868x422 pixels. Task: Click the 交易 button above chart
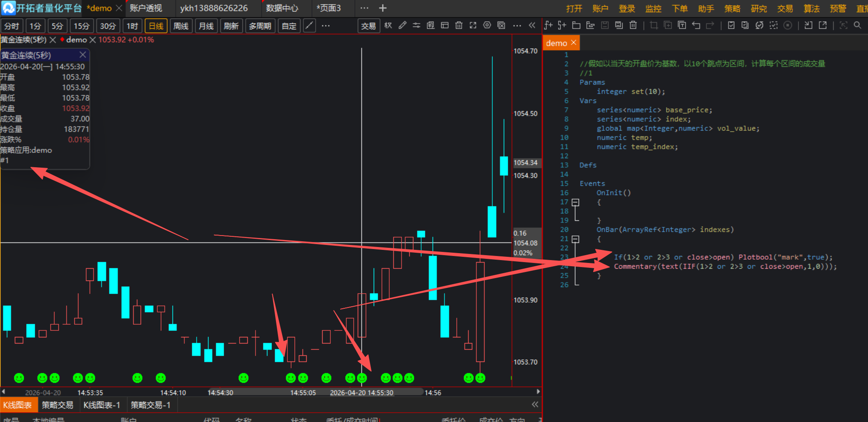(368, 26)
